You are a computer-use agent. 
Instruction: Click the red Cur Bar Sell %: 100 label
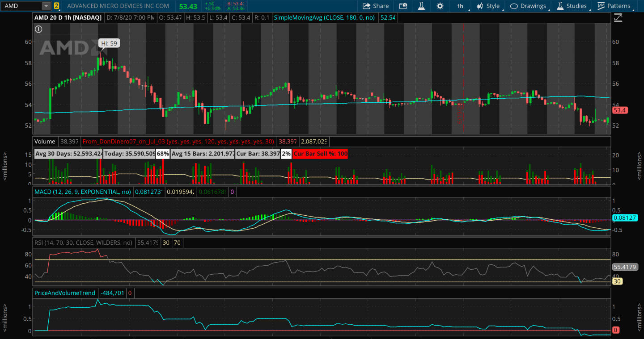[320, 153]
